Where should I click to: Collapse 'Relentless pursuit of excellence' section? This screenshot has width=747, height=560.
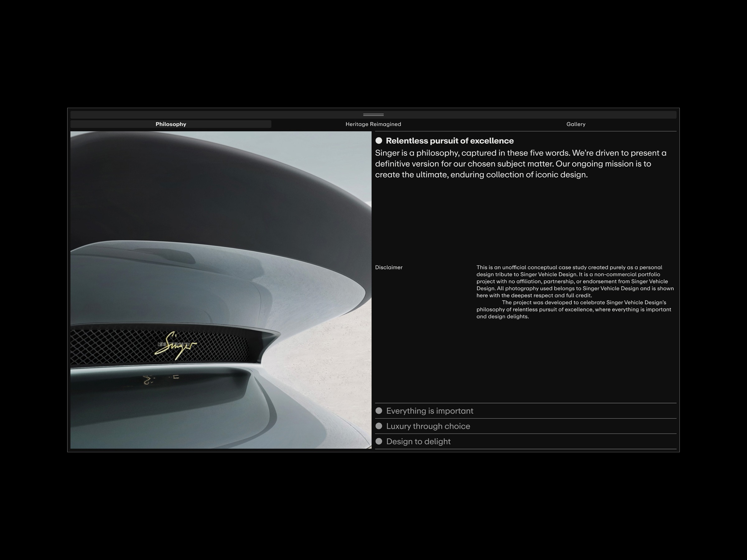click(x=449, y=141)
